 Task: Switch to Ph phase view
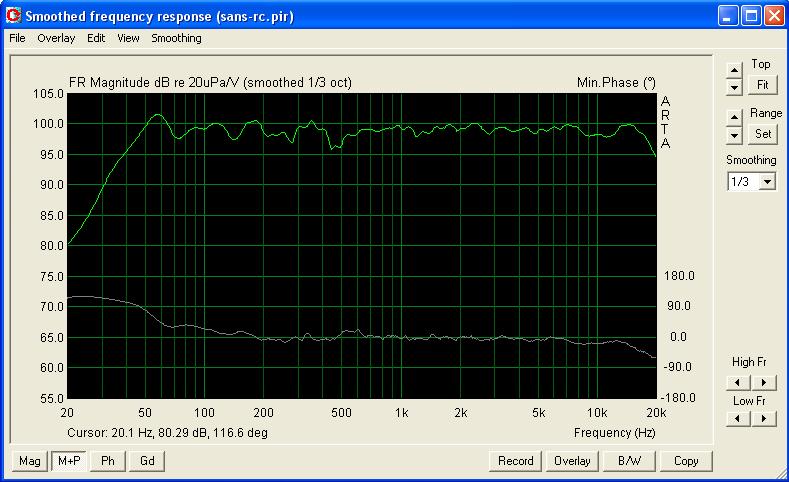click(x=108, y=461)
